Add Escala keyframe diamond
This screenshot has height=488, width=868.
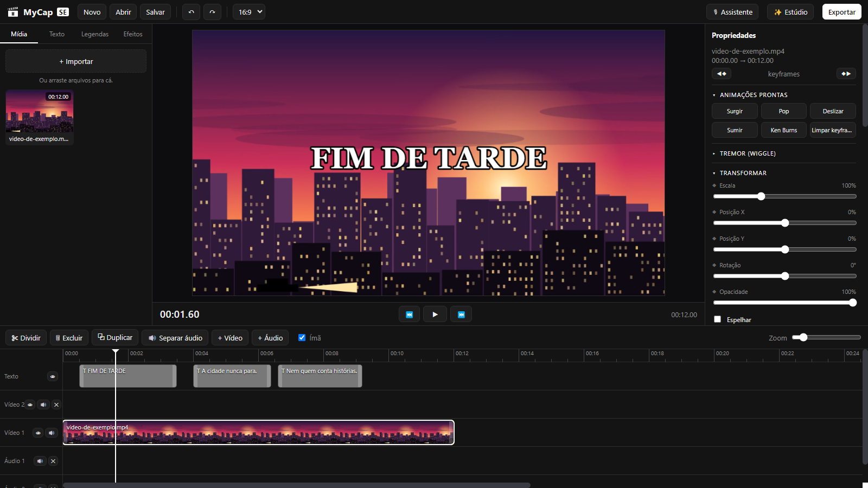(714, 185)
